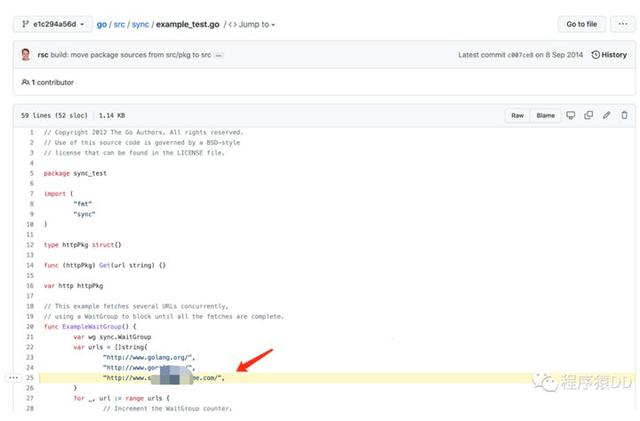
Task: Open the e1c294a56d branch selector dropdown
Action: coord(53,24)
